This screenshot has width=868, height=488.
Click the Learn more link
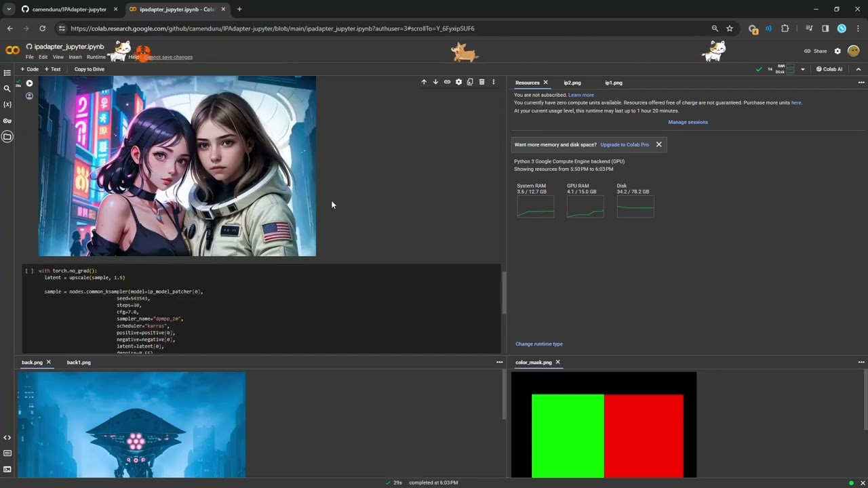581,95
